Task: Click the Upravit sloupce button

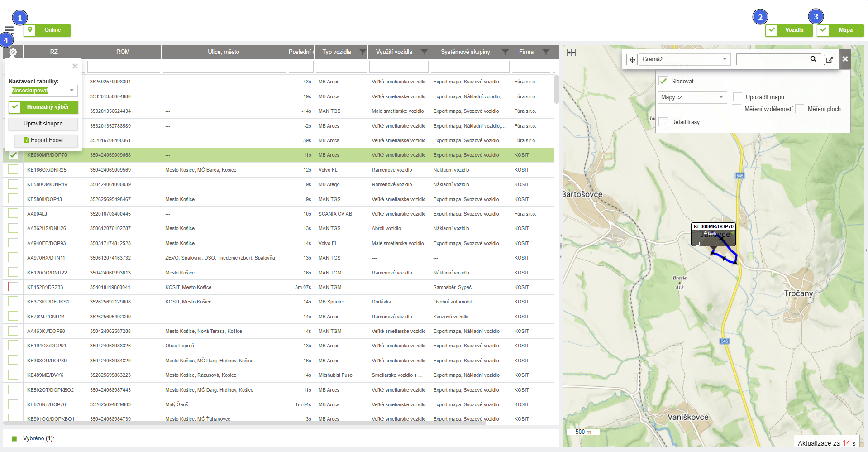Action: click(x=43, y=124)
